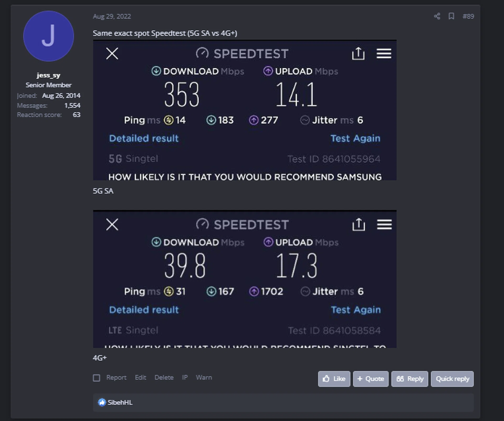Image resolution: width=504 pixels, height=421 pixels.
Task: Bookmark this post with the bookmark icon
Action: tap(451, 16)
